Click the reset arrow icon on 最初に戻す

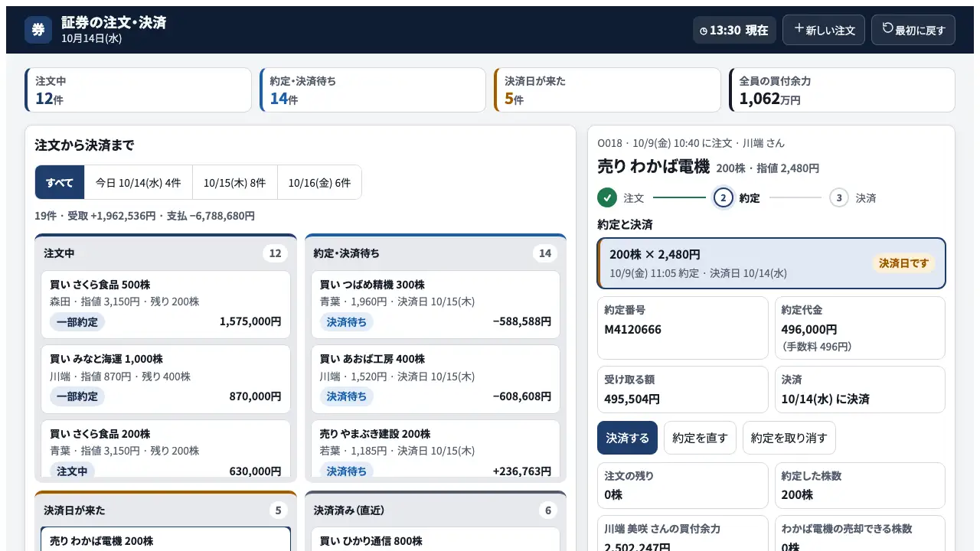pos(888,28)
